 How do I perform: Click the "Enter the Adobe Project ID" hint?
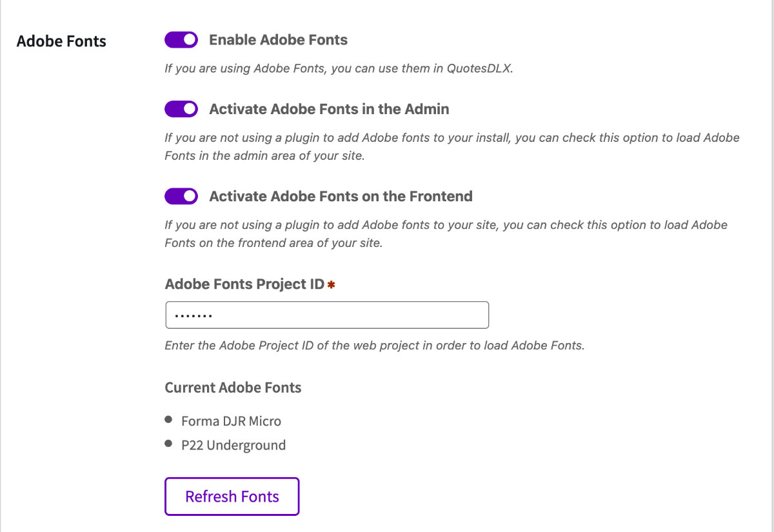coord(374,345)
